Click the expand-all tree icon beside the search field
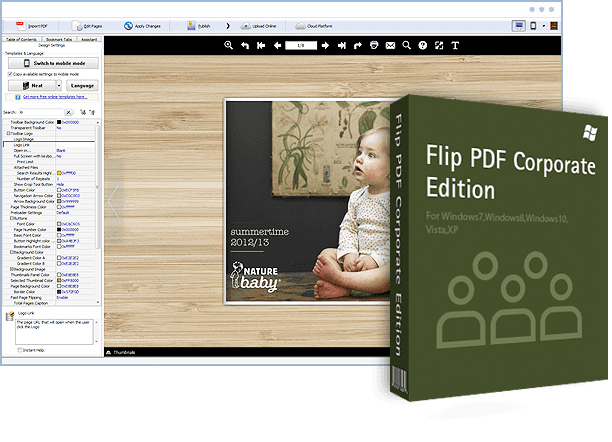 (83, 112)
